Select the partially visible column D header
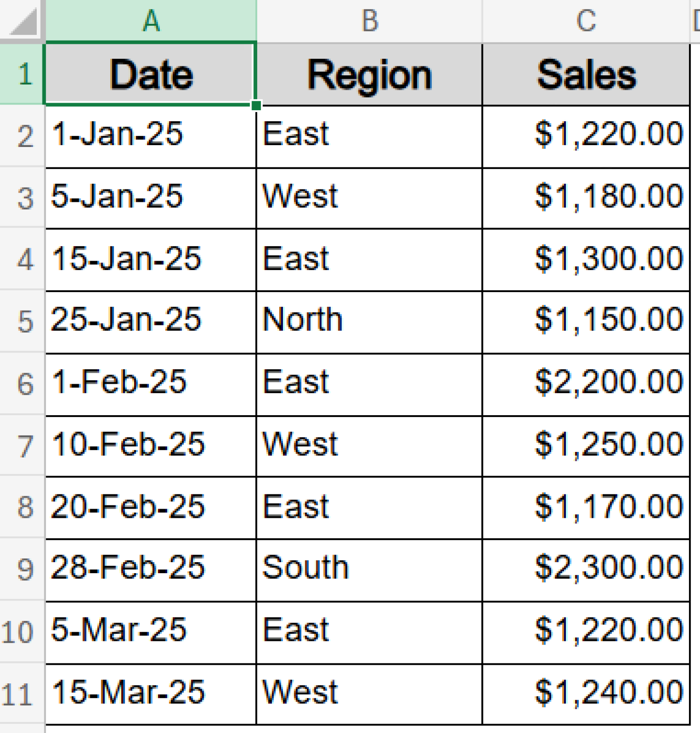Screen dimensions: 700x733 (x=694, y=20)
